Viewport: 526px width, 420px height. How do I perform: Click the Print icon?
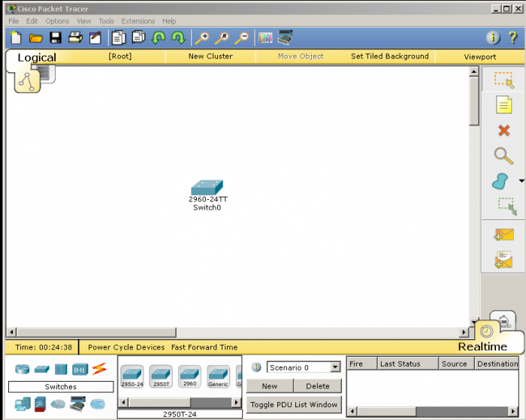point(75,38)
